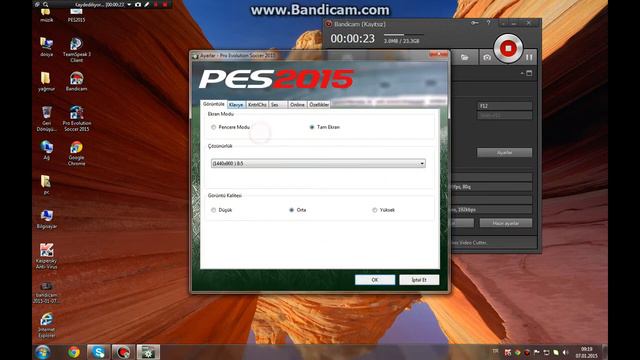
Task: Select Bandicam desktop shortcut
Action: (76, 81)
